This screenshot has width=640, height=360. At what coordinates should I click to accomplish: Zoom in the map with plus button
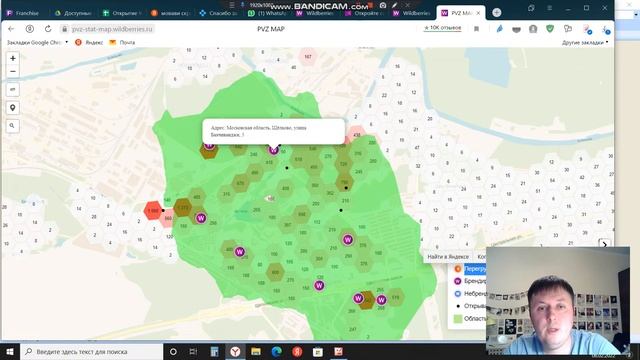click(13, 58)
